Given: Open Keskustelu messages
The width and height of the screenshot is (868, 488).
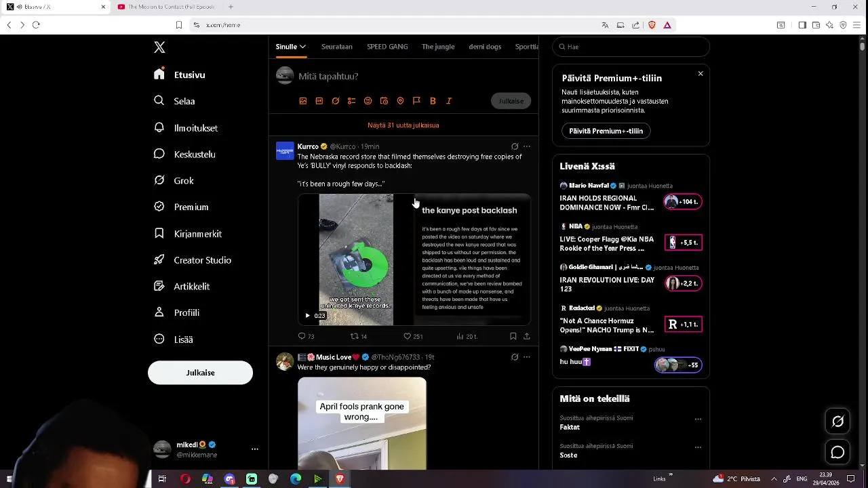Looking at the screenshot, I should pos(184,154).
